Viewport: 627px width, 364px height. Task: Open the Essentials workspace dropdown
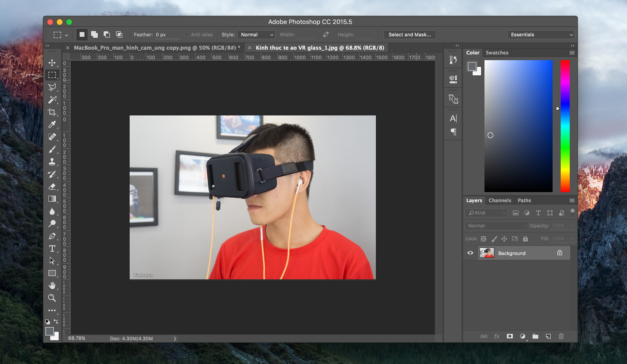[x=541, y=35]
